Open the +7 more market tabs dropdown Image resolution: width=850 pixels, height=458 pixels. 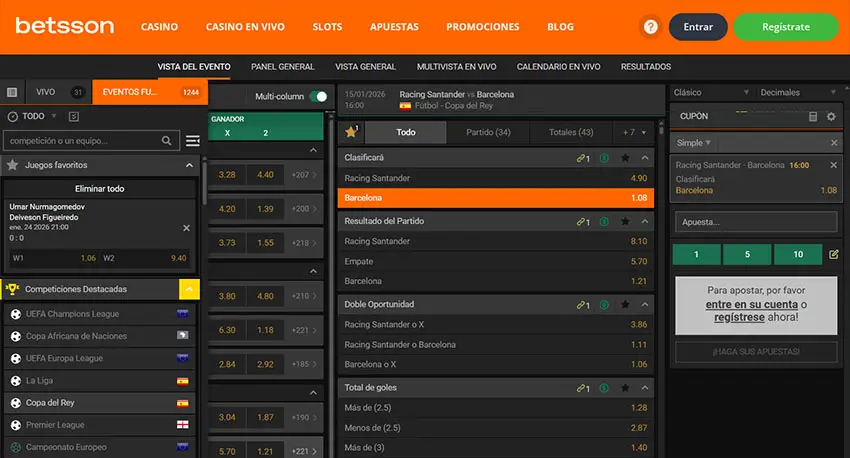(634, 132)
